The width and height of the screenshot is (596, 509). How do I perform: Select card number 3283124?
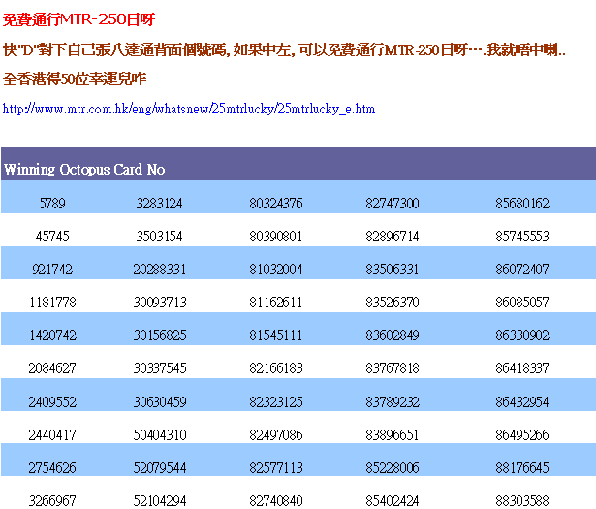click(x=160, y=203)
